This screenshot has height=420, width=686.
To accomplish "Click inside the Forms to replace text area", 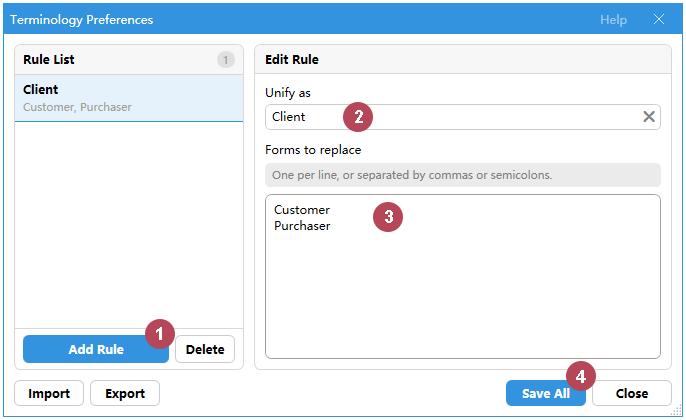I will pyautogui.click(x=463, y=276).
